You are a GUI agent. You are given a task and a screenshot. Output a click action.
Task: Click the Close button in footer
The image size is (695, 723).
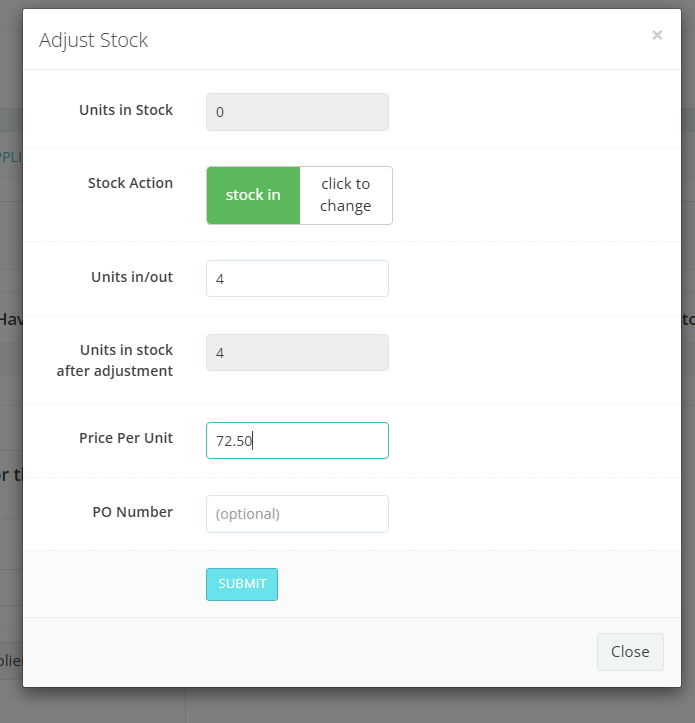[x=630, y=652]
